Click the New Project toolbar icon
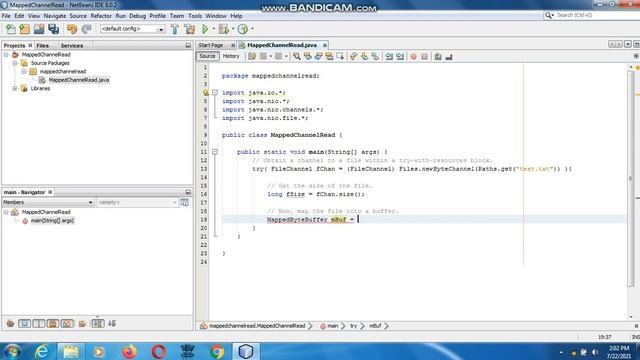Image resolution: width=640 pixels, height=360 pixels. pyautogui.click(x=24, y=29)
